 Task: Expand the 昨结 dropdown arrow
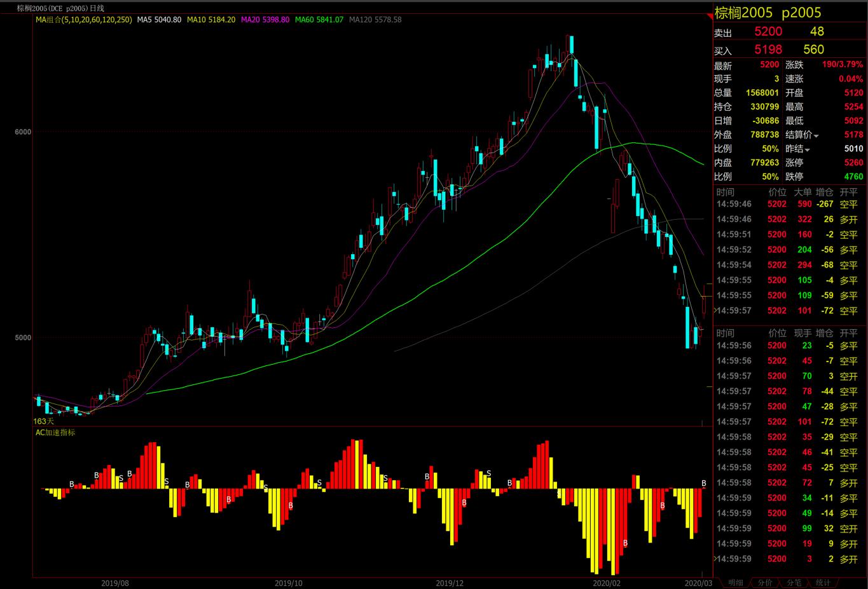pos(808,149)
